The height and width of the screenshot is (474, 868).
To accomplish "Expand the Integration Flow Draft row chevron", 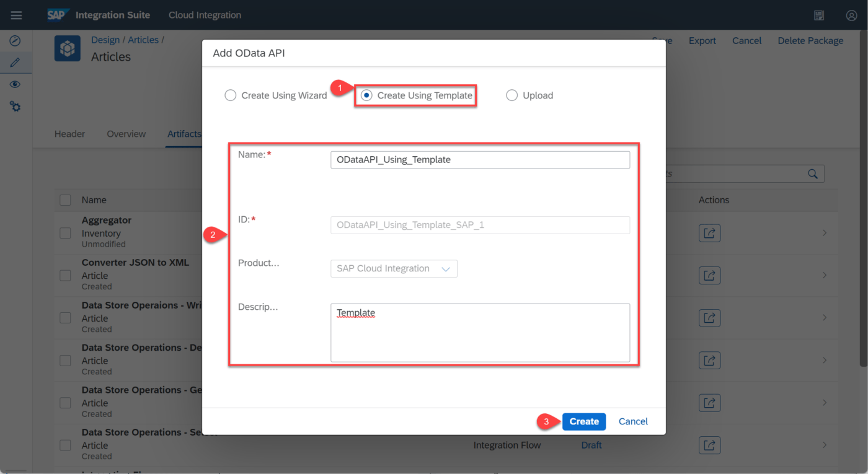I will pos(825,445).
